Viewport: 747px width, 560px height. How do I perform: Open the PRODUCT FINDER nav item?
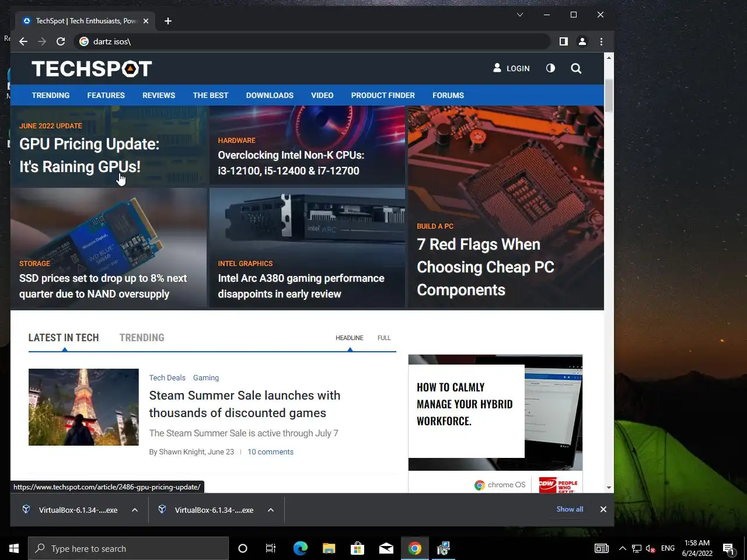[x=383, y=95]
